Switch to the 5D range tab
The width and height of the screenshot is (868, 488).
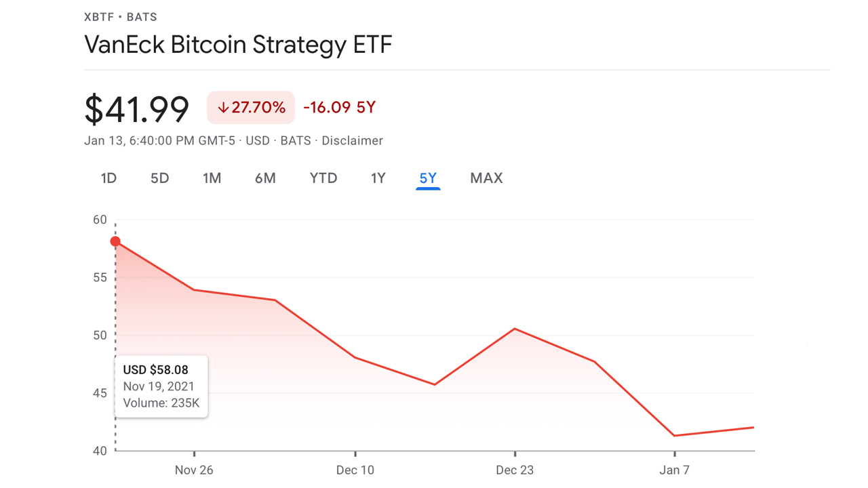point(159,178)
